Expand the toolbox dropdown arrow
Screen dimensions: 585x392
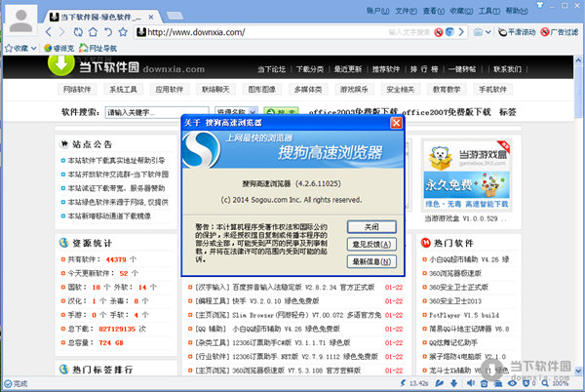pyautogui.click(x=488, y=32)
